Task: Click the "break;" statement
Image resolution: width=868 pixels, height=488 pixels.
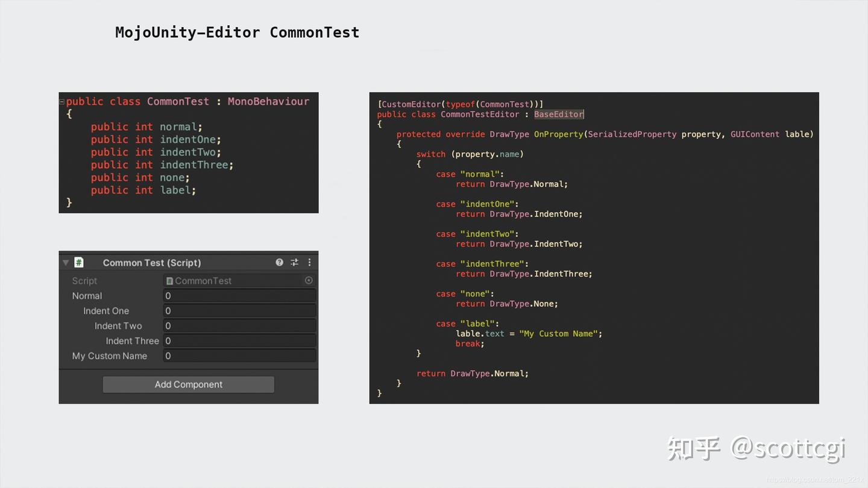Action: point(470,343)
